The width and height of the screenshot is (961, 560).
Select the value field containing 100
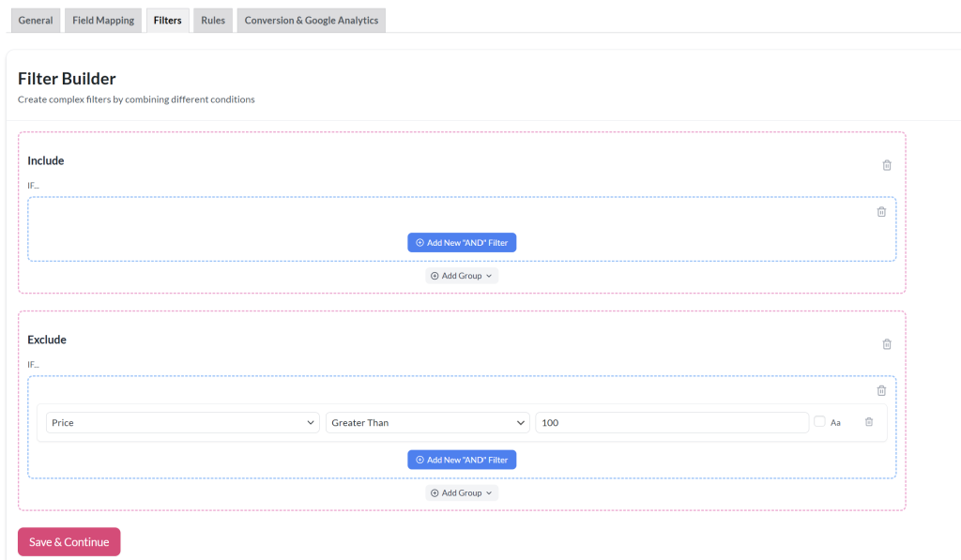tap(673, 422)
